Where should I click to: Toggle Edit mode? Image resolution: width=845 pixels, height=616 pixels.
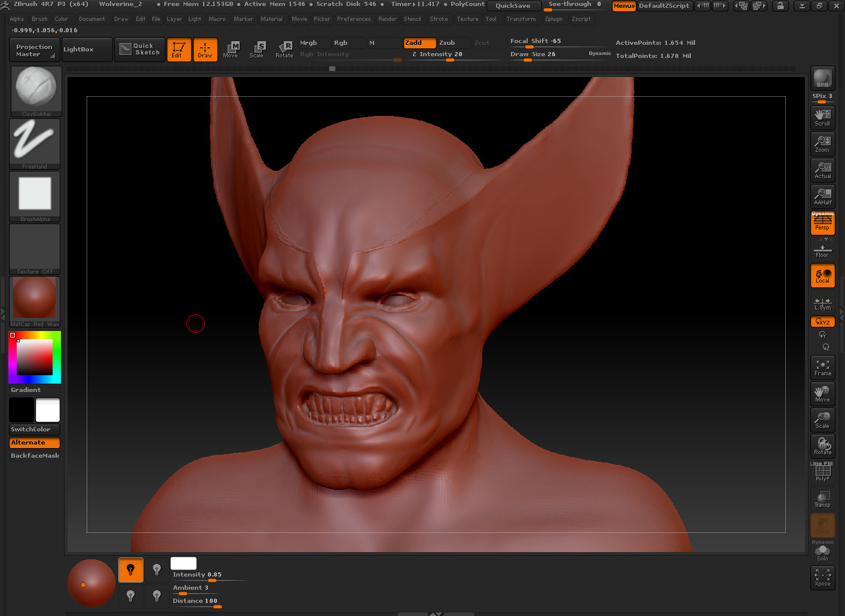[179, 50]
